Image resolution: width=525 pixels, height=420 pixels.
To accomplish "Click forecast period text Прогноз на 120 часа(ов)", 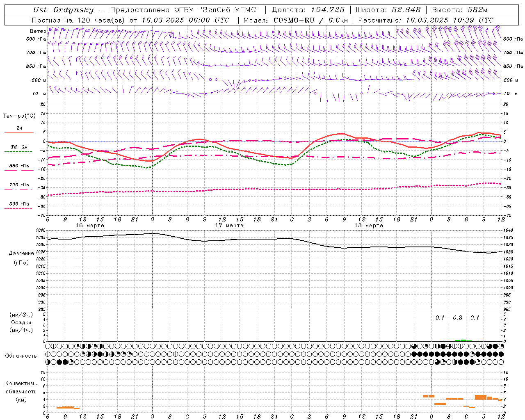I will pos(79,20).
